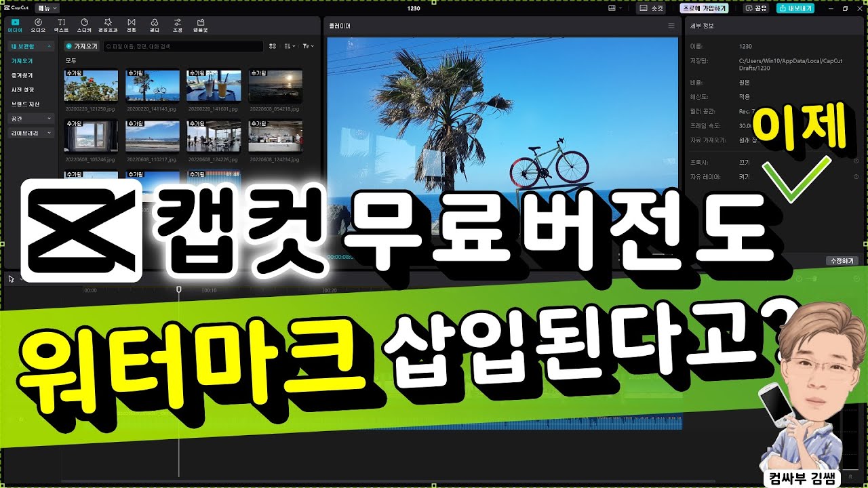Viewport: 868px width, 488px height.
Task: Select thumbnail 20220608_124226.jpg
Action: coord(214,136)
